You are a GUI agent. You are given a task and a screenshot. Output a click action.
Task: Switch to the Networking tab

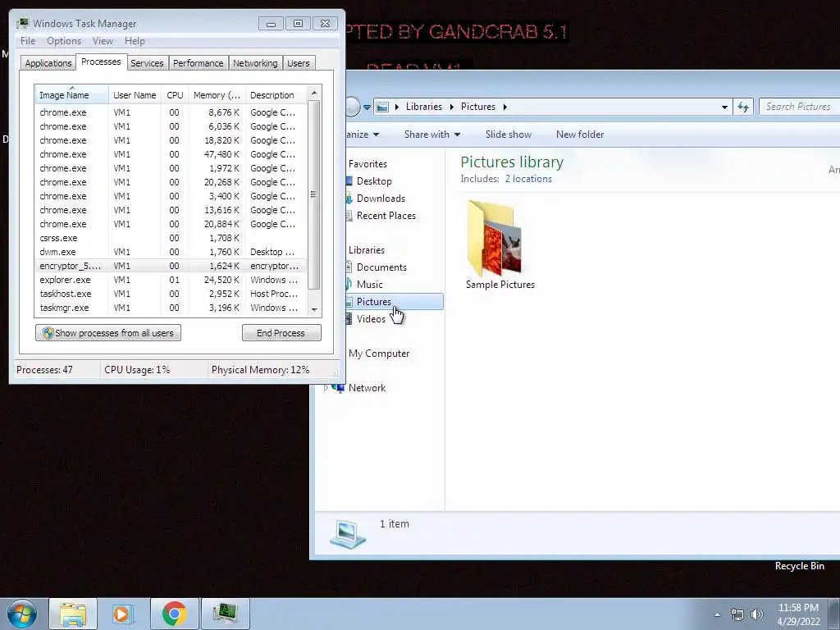click(255, 63)
